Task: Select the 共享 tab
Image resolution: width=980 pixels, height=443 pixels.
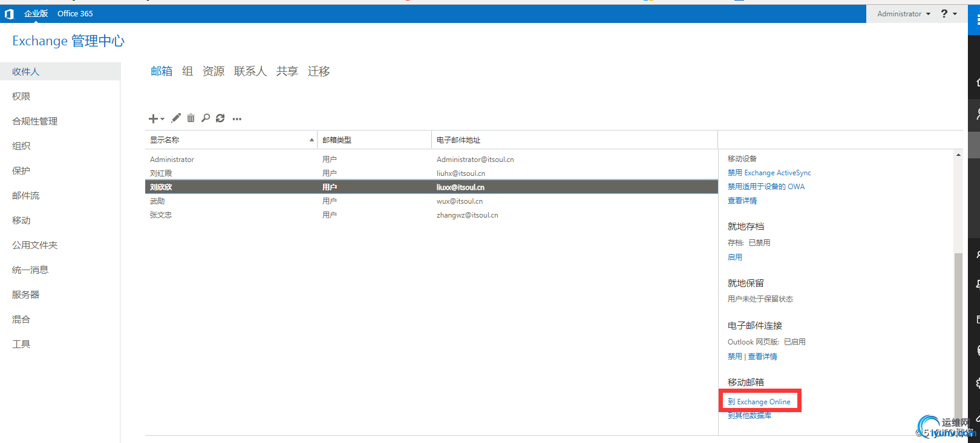Action: (x=287, y=71)
